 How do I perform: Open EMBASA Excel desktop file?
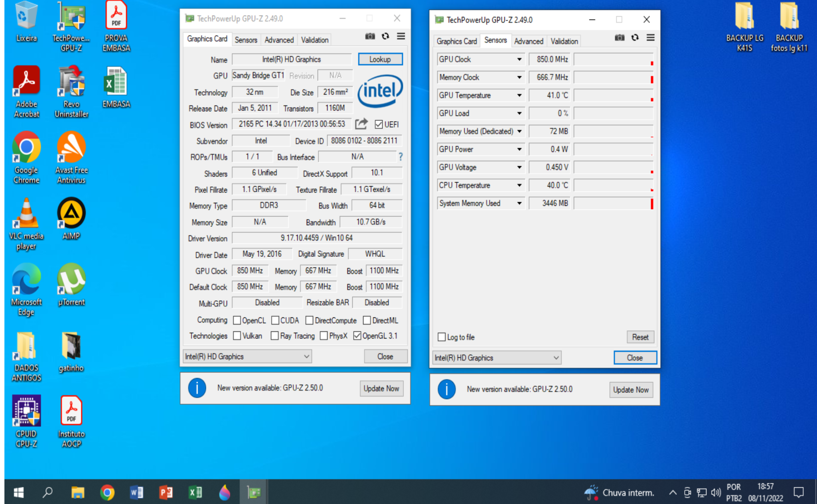click(x=116, y=87)
